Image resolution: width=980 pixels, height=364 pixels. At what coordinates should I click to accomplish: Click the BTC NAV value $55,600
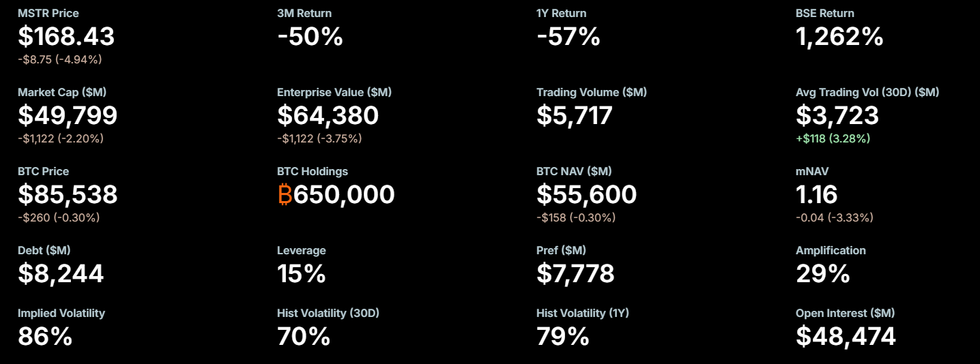586,195
